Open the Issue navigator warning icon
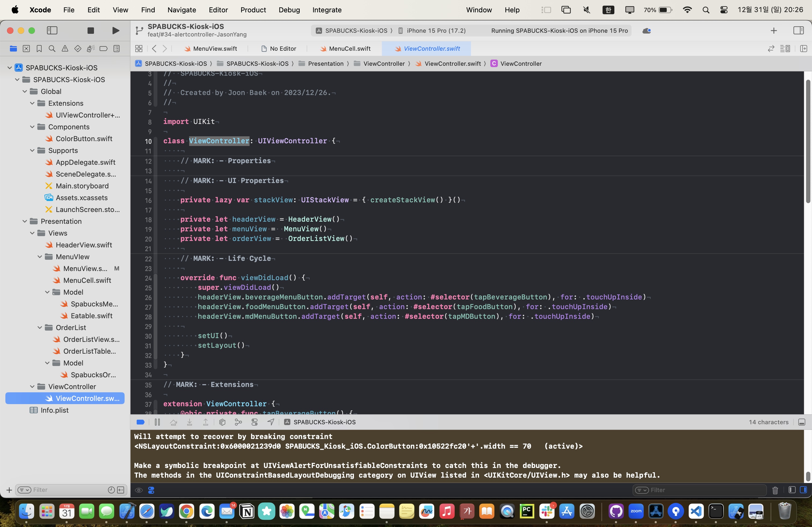The image size is (812, 527). click(x=65, y=49)
